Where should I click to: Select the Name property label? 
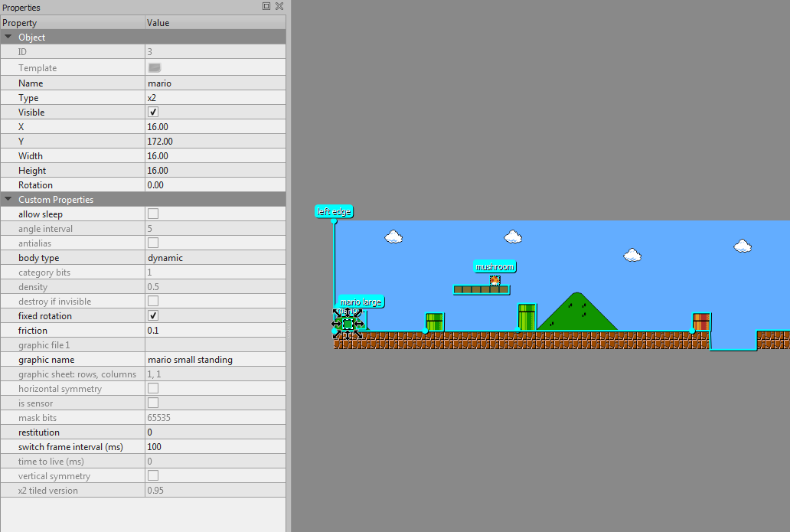[31, 83]
